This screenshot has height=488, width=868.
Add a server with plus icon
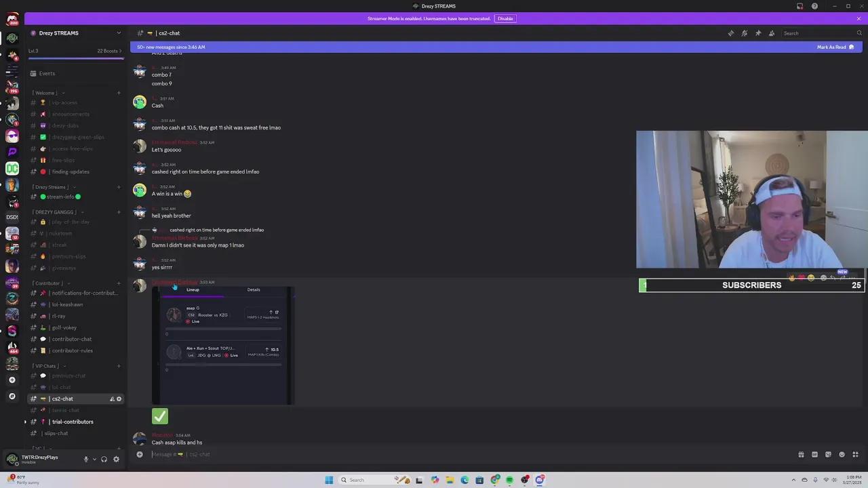[12, 380]
